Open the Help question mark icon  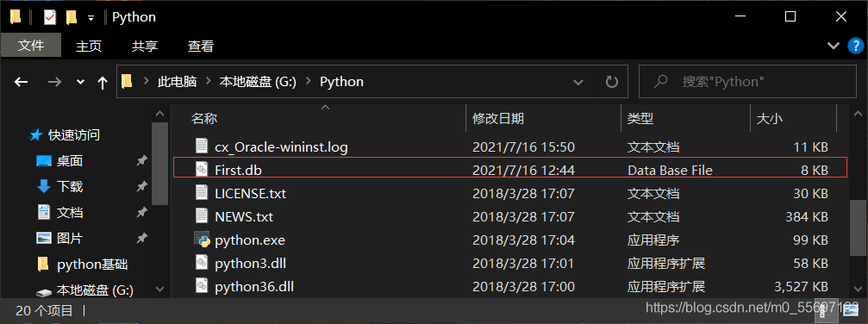(855, 46)
